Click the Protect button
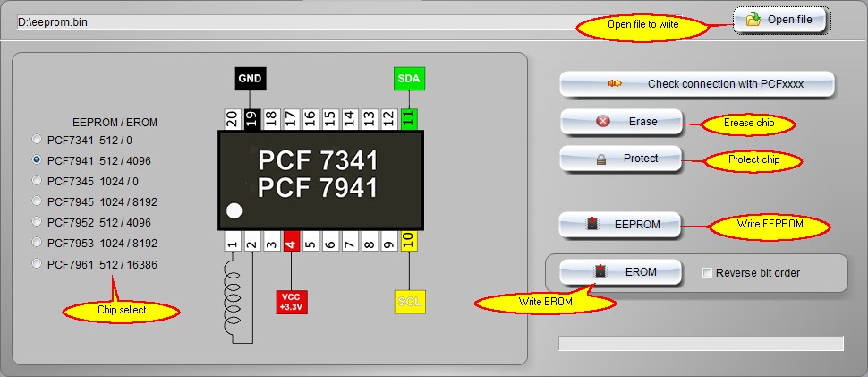The image size is (868, 377). click(x=620, y=159)
